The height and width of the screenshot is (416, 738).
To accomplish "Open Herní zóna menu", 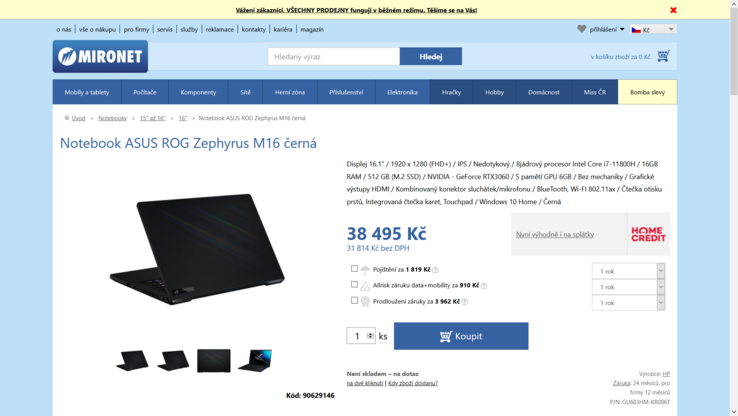I will point(290,92).
